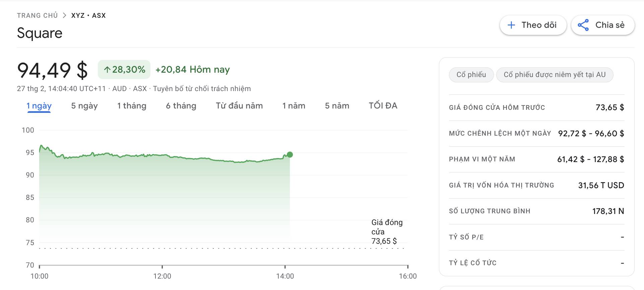Click the share icon on Chia sẻ

point(583,25)
